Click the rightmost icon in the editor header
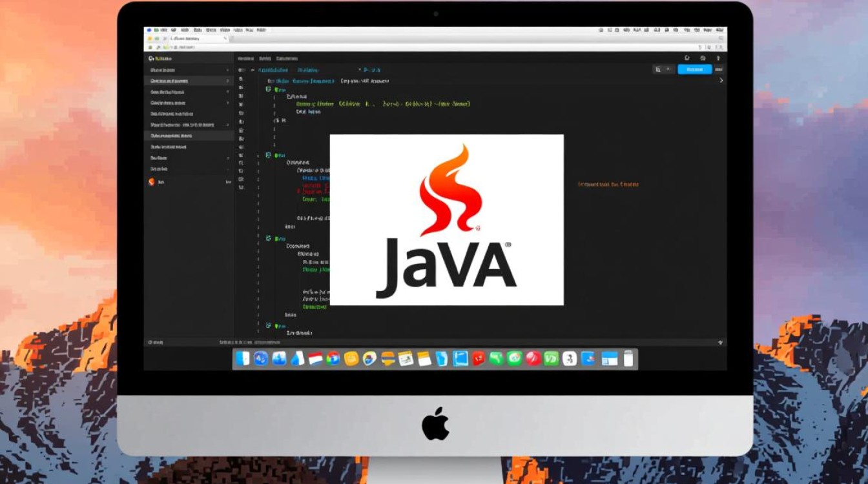 (719, 58)
